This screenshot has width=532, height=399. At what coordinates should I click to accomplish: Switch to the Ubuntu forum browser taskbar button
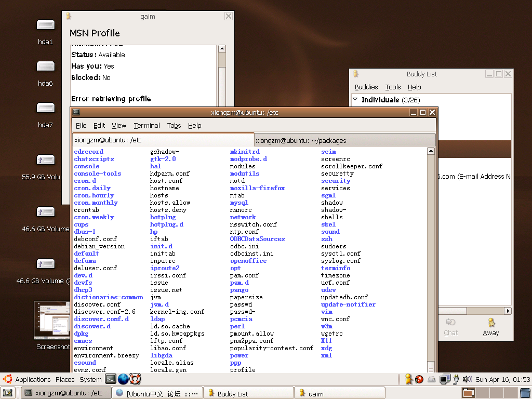click(157, 393)
